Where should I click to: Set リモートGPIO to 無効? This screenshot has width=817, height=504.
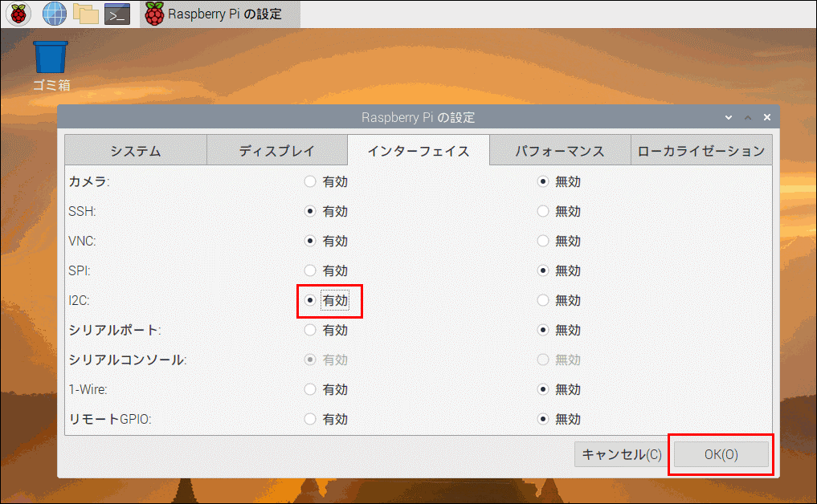pyautogui.click(x=543, y=419)
